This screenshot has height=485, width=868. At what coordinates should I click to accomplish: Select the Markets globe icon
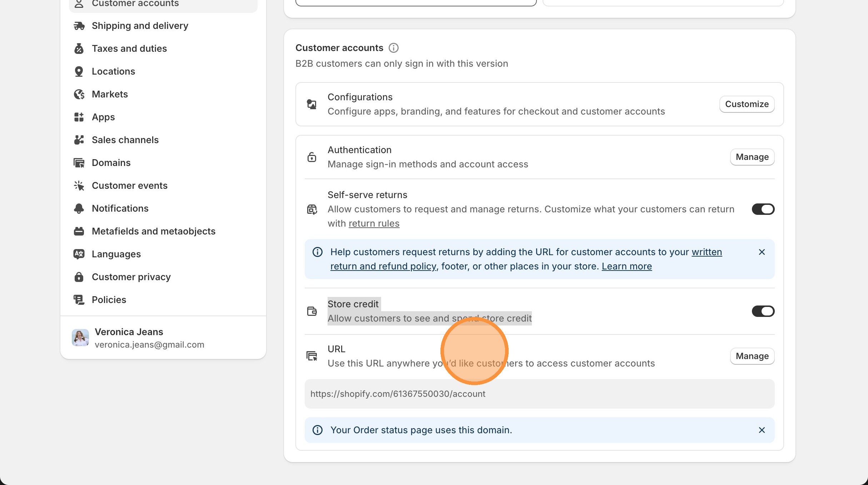[x=79, y=94]
